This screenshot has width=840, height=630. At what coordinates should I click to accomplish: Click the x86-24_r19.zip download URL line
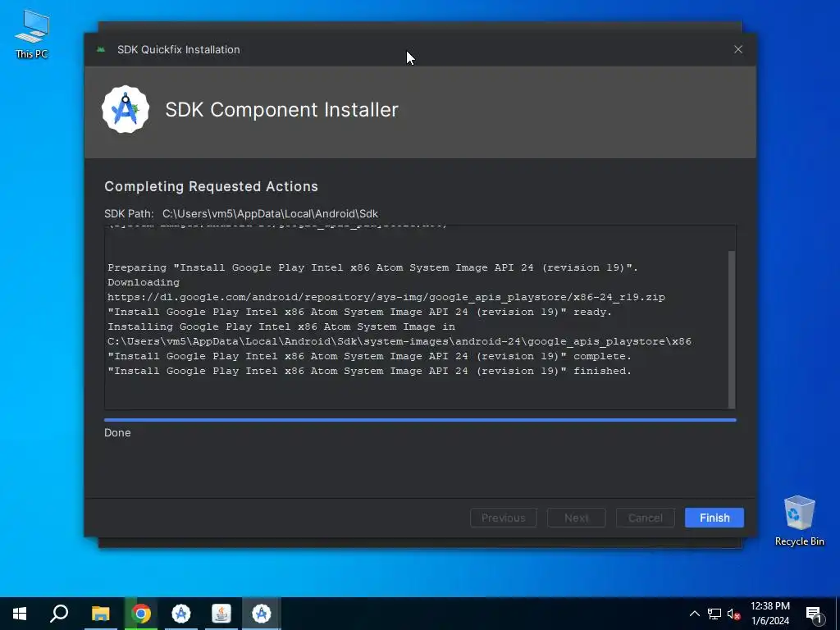point(386,297)
